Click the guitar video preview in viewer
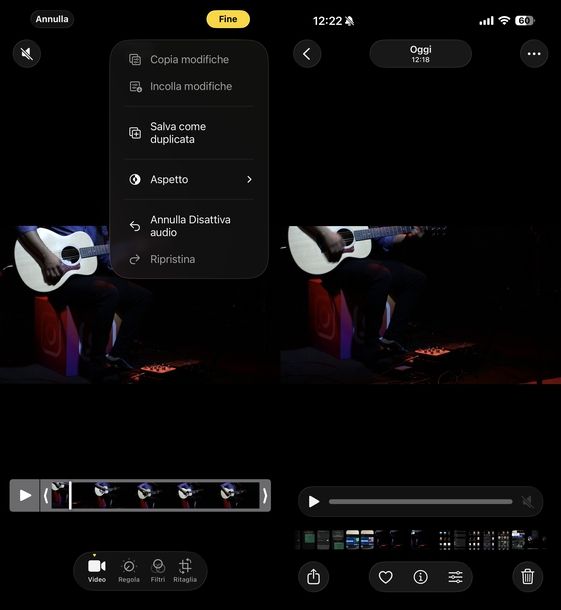 pyautogui.click(x=421, y=305)
